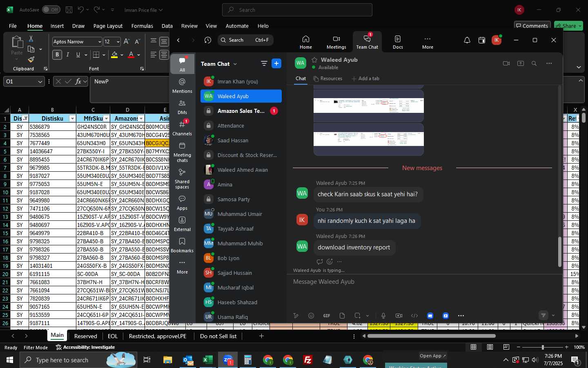588x368 pixels.
Task: Open the font size dropdown
Action: pyautogui.click(x=118, y=42)
